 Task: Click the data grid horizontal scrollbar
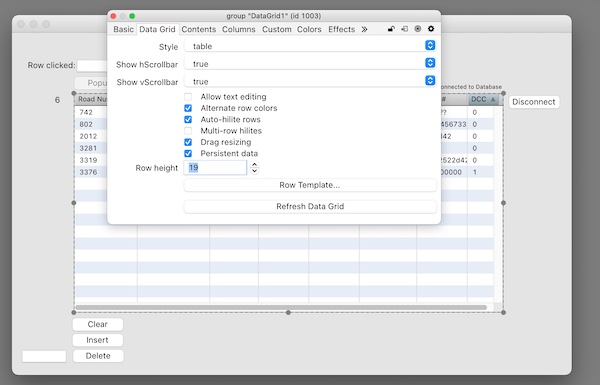click(281, 307)
